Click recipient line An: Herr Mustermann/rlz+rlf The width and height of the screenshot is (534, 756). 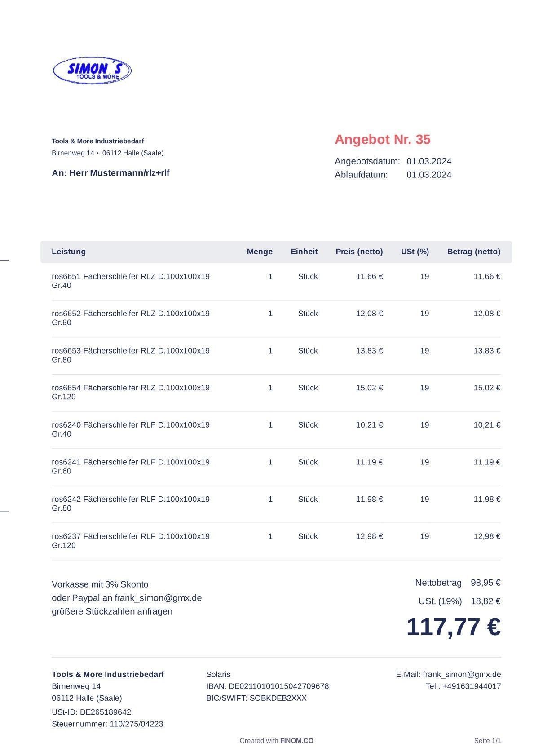coord(110,173)
